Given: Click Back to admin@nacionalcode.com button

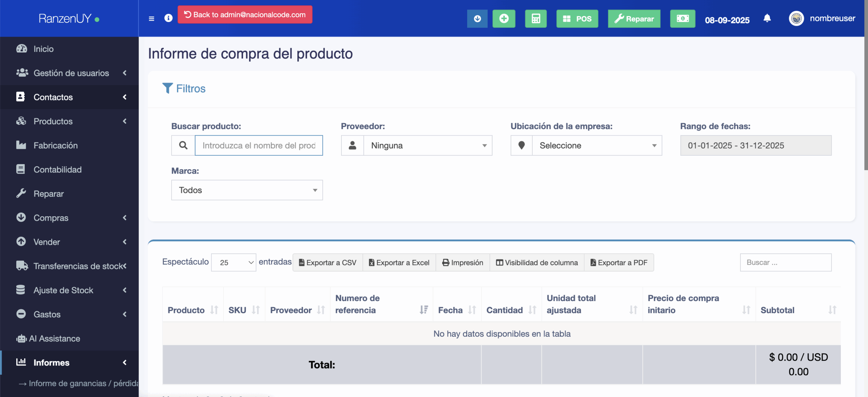Looking at the screenshot, I should 245,15.
